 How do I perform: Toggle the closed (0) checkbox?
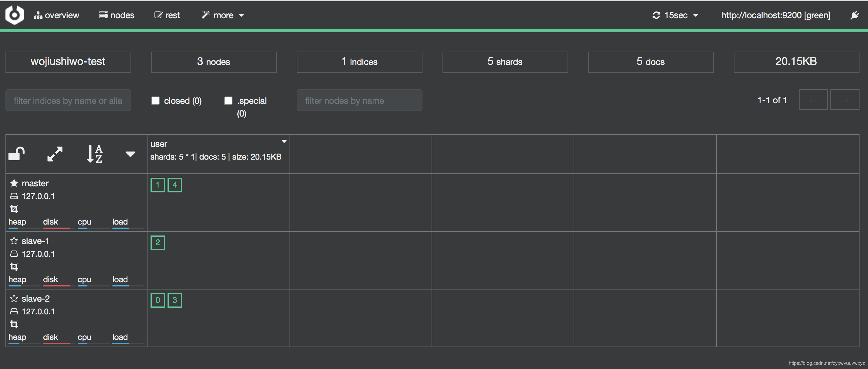tap(155, 101)
